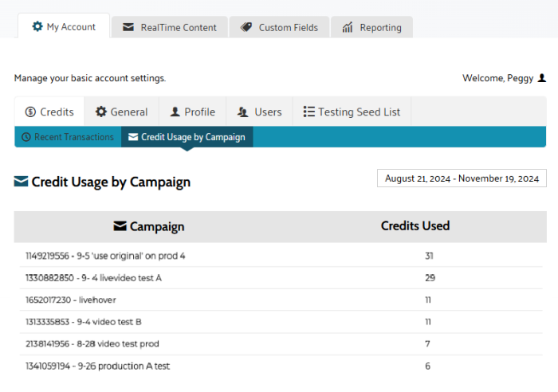Open the Recent Transactions sub-tab
Screen dimensions: 558x392
(x=68, y=137)
